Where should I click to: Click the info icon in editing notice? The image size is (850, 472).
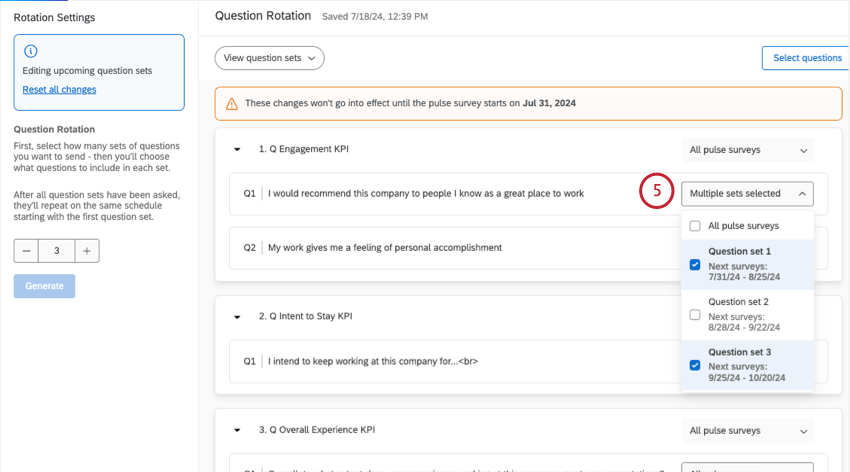[x=30, y=51]
